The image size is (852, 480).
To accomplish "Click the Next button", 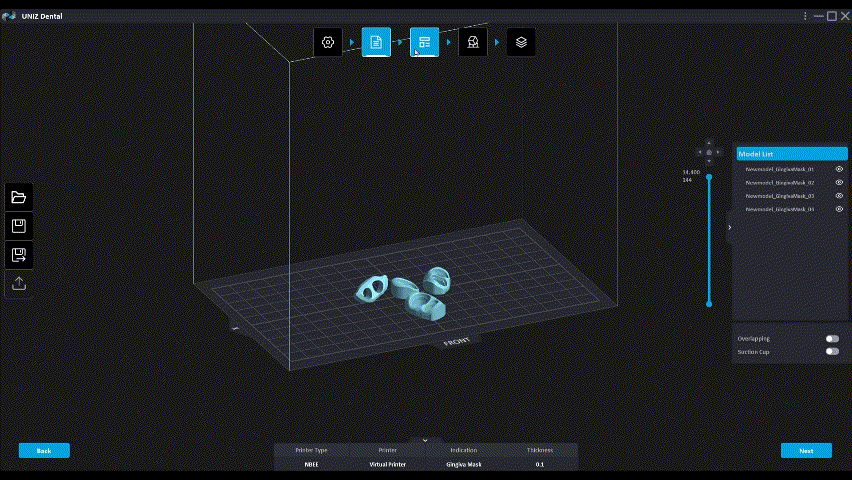I will [x=806, y=451].
